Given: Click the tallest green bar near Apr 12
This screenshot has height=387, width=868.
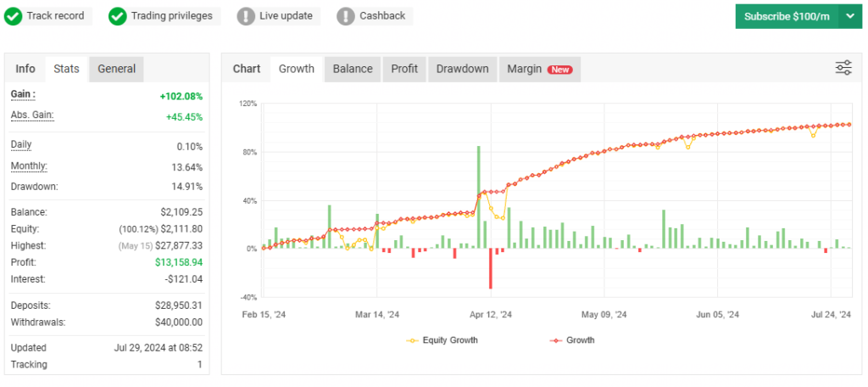Looking at the screenshot, I should 479,197.
